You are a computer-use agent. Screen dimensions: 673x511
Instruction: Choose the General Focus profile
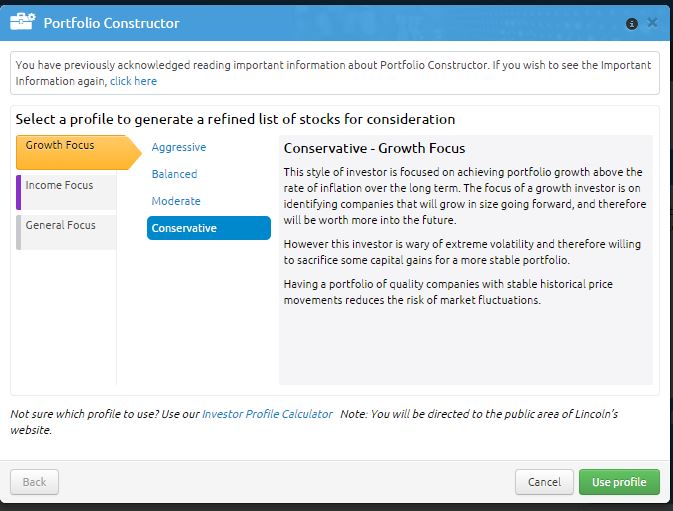coord(66,232)
